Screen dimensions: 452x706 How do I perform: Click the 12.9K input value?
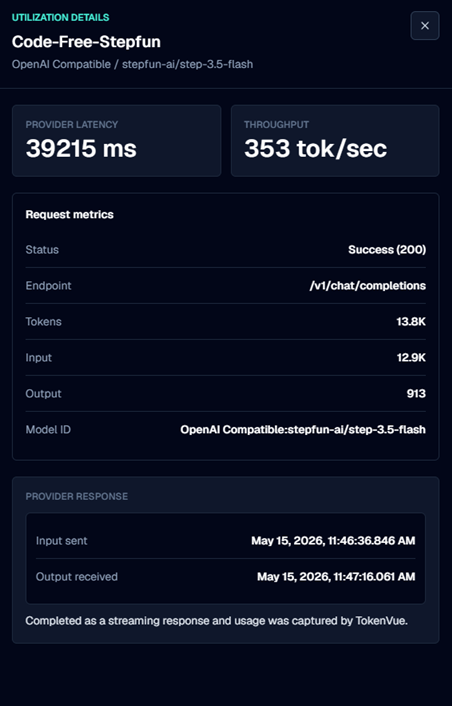pyautogui.click(x=411, y=358)
